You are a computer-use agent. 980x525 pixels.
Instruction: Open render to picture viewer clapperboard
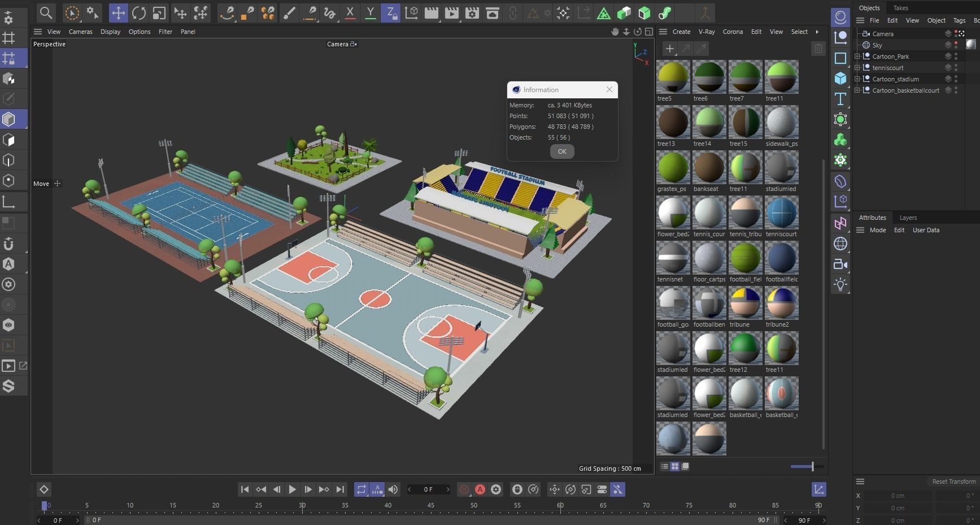(x=451, y=12)
